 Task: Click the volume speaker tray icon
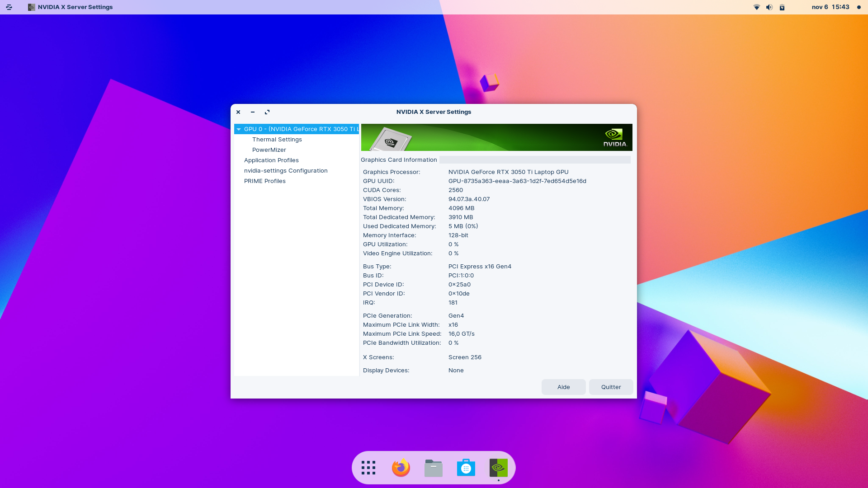769,7
